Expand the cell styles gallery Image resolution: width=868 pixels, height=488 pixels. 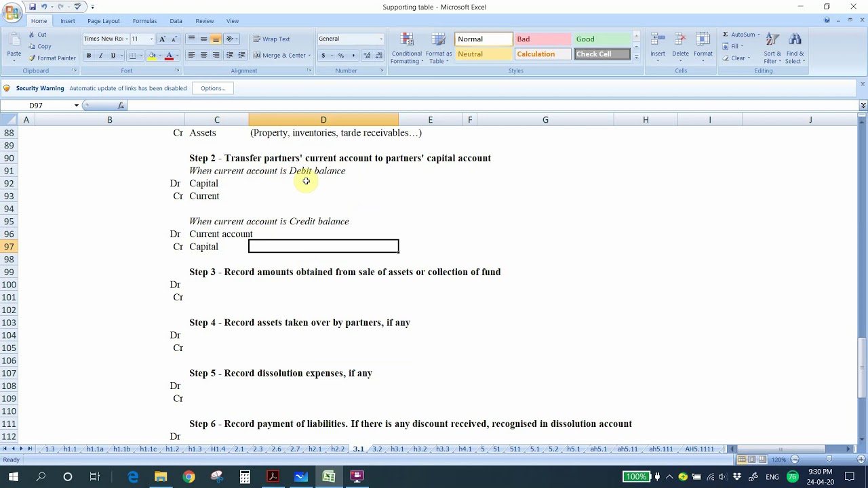636,58
